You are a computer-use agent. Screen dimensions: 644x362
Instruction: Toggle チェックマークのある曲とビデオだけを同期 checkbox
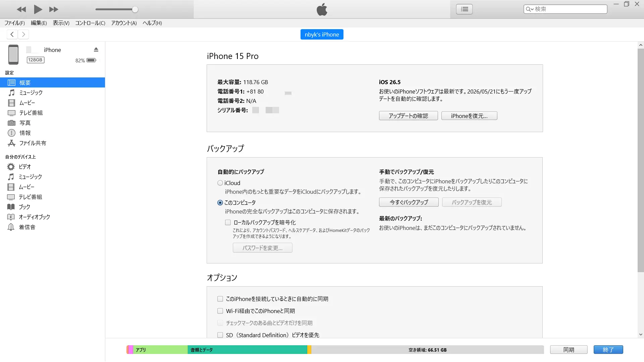coord(220,323)
